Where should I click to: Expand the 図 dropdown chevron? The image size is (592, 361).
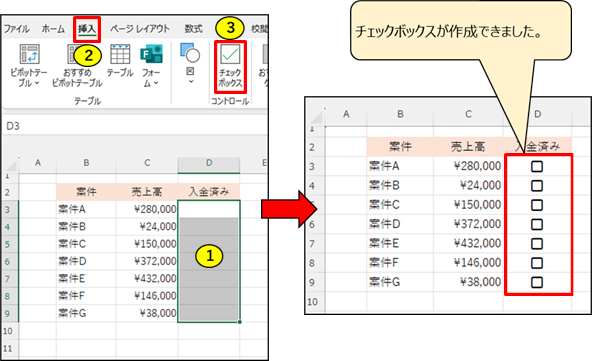click(x=191, y=81)
